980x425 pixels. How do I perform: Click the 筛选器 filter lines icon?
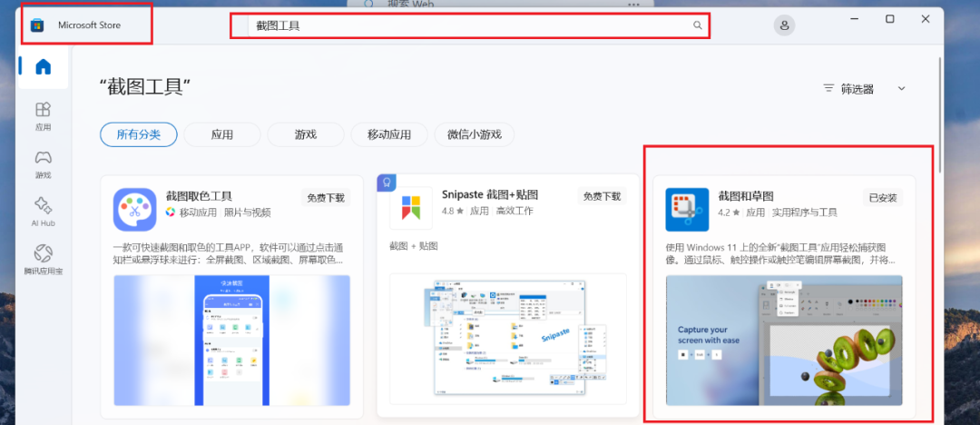click(828, 88)
